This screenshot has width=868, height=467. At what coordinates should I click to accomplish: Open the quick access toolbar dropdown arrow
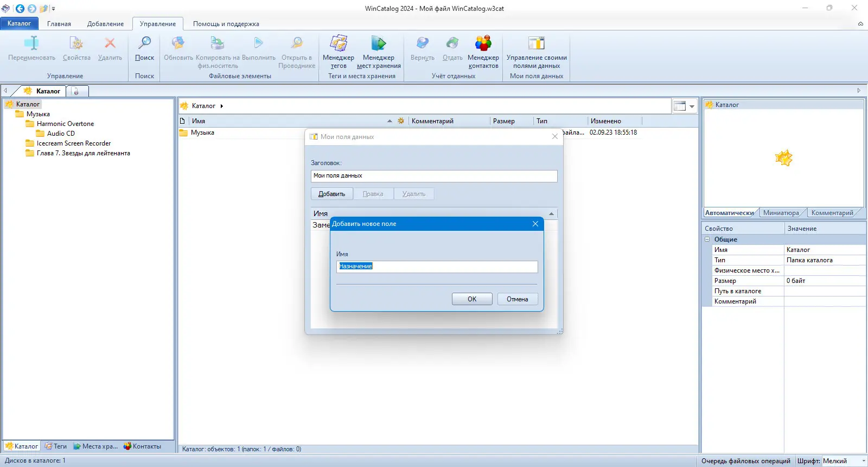point(53,9)
